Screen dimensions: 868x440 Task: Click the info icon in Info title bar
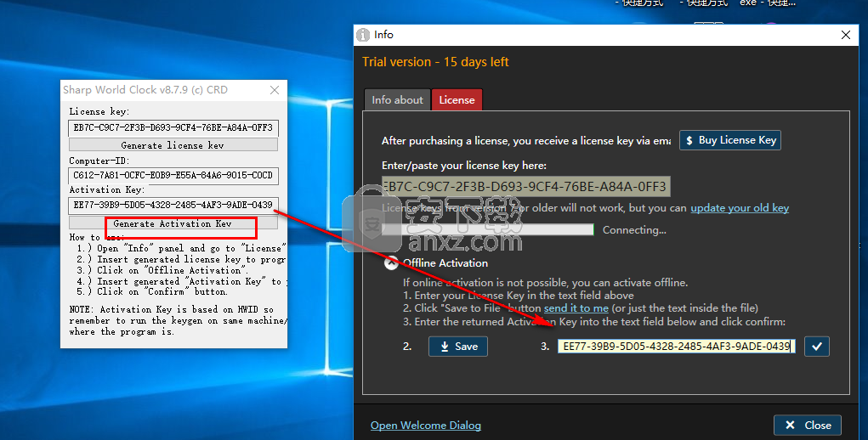[363, 35]
